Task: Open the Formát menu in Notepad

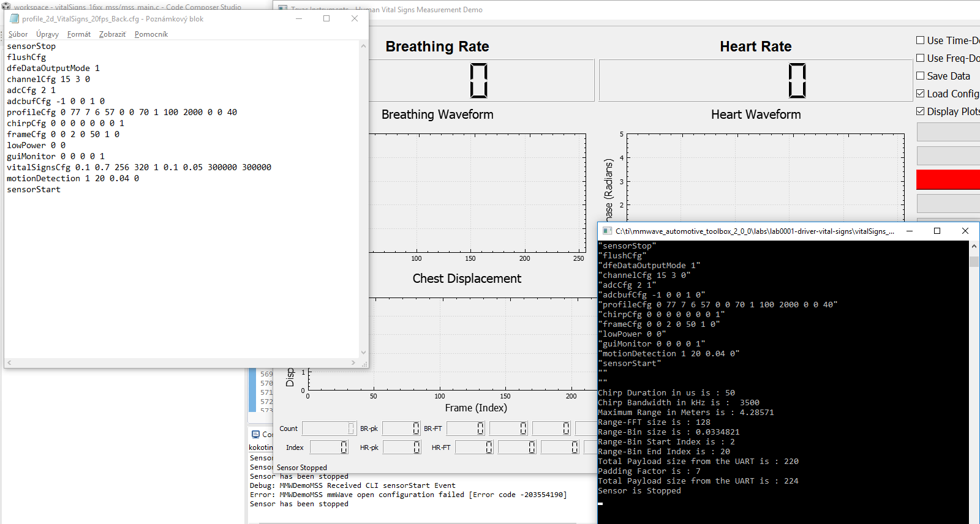Action: [79, 34]
